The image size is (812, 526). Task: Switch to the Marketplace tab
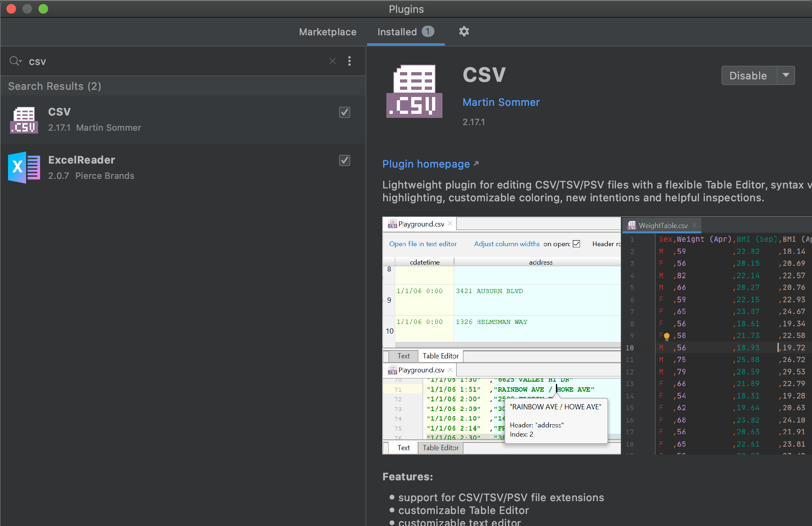327,32
